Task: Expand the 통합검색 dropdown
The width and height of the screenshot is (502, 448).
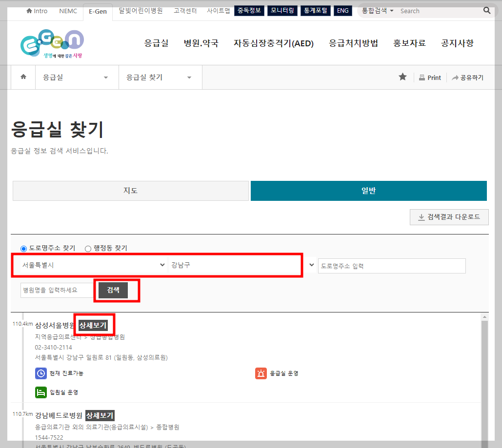Action: tap(378, 11)
